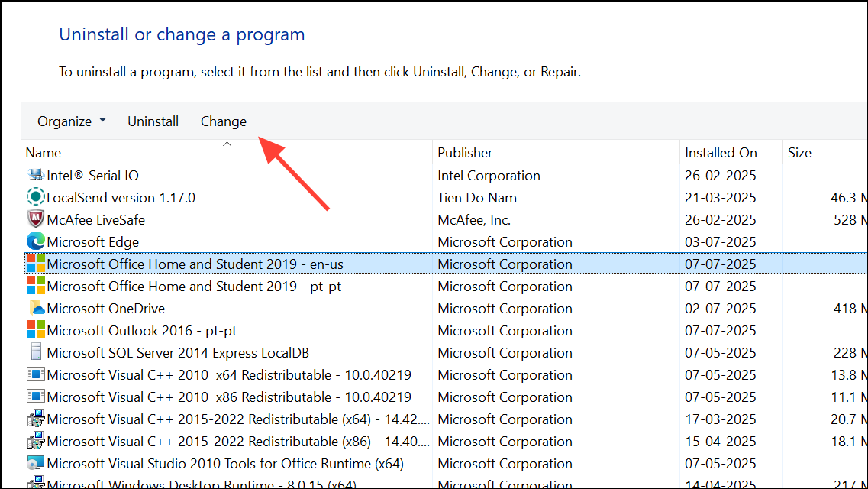
Task: Sort list by Name column header
Action: pos(44,153)
